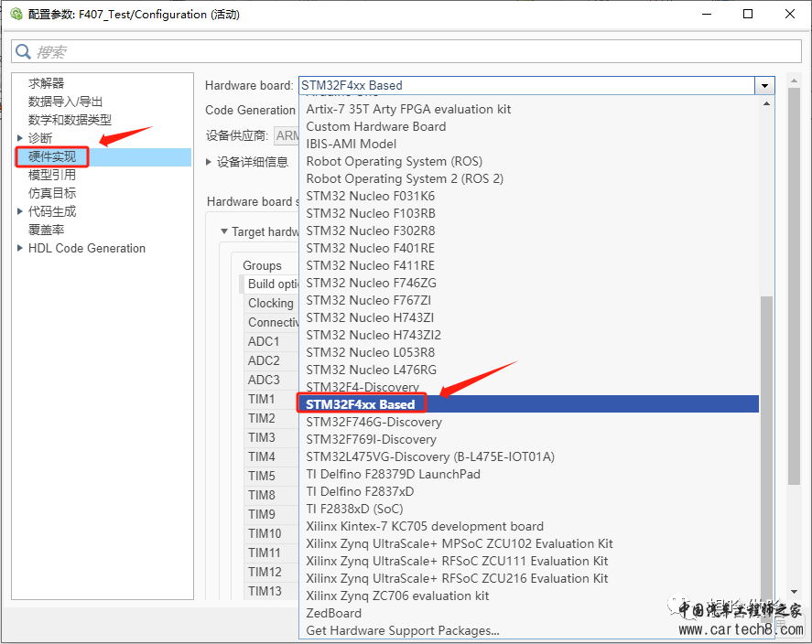The height and width of the screenshot is (644, 812).
Task: Select 数学和数据类型 category
Action: pos(70,120)
